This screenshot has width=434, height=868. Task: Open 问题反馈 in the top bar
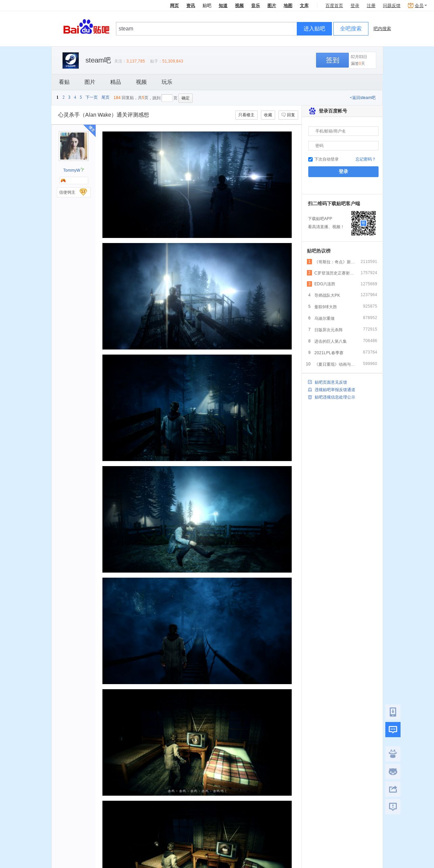(x=391, y=5)
